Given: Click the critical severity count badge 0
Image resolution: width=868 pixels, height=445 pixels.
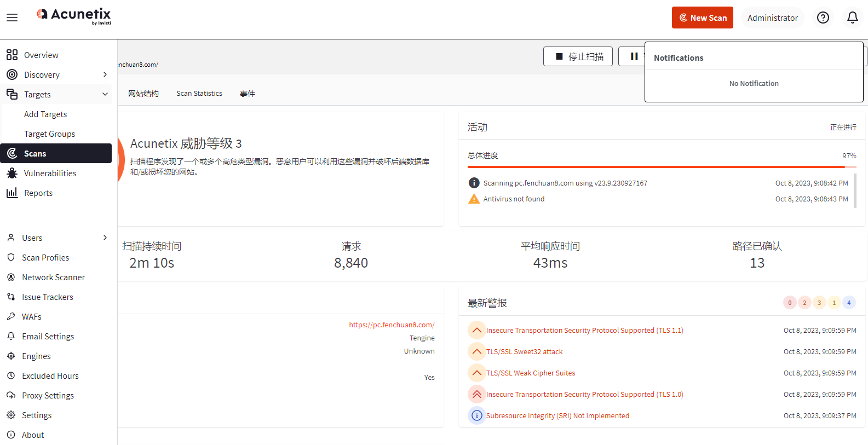Looking at the screenshot, I should 790,303.
